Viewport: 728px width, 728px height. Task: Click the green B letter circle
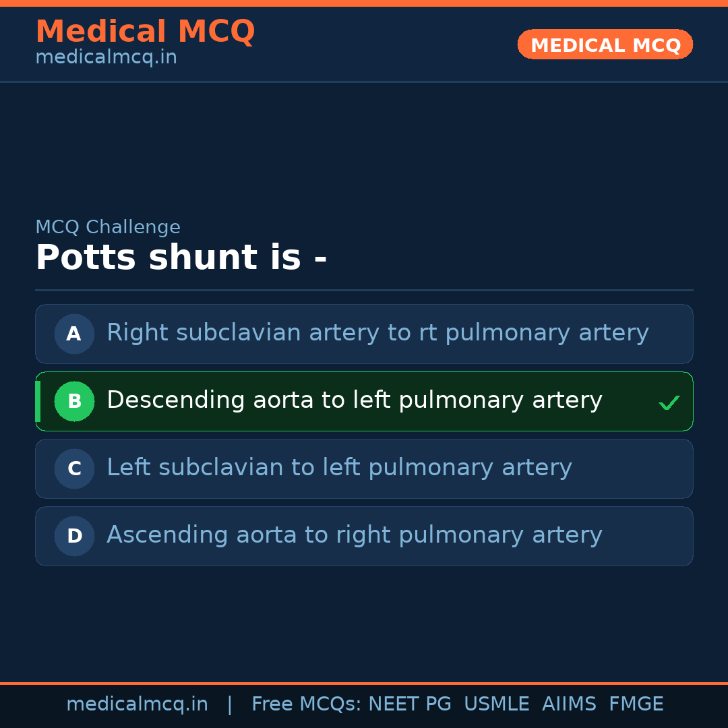74,401
